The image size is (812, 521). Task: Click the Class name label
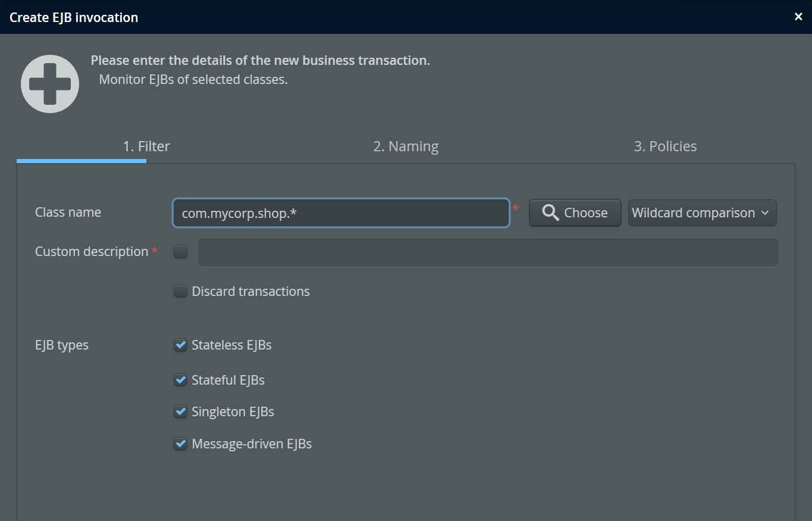(68, 213)
